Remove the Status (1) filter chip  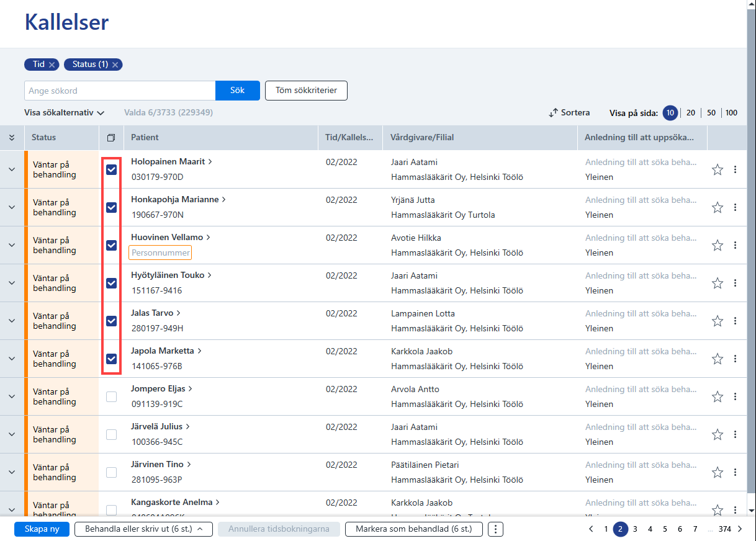click(x=115, y=65)
